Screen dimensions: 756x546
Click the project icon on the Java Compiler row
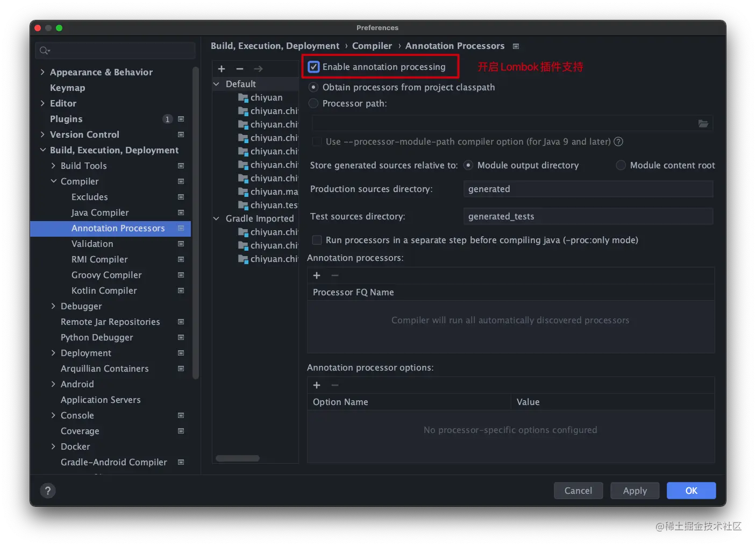click(x=181, y=212)
